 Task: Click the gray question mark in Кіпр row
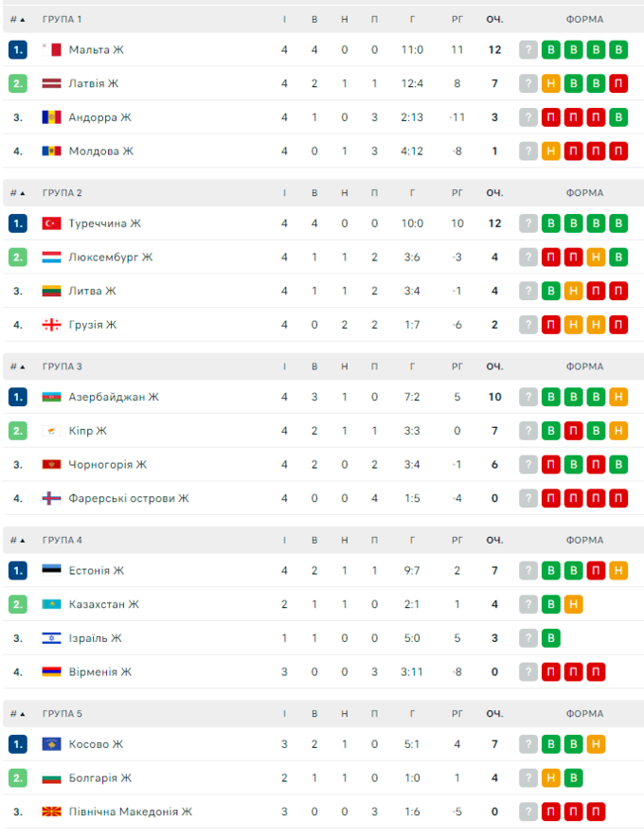click(528, 431)
